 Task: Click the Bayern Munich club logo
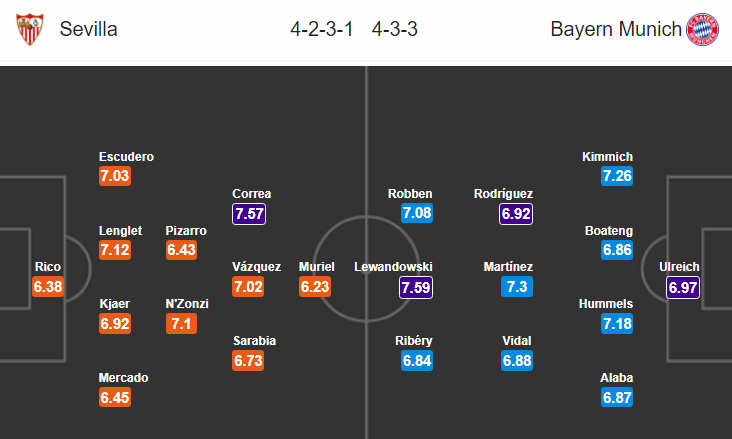click(x=702, y=29)
